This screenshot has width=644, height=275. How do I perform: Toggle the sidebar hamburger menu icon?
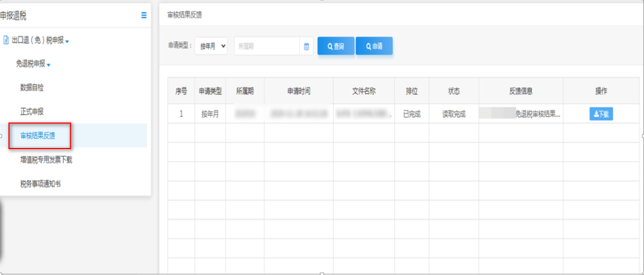tap(144, 15)
